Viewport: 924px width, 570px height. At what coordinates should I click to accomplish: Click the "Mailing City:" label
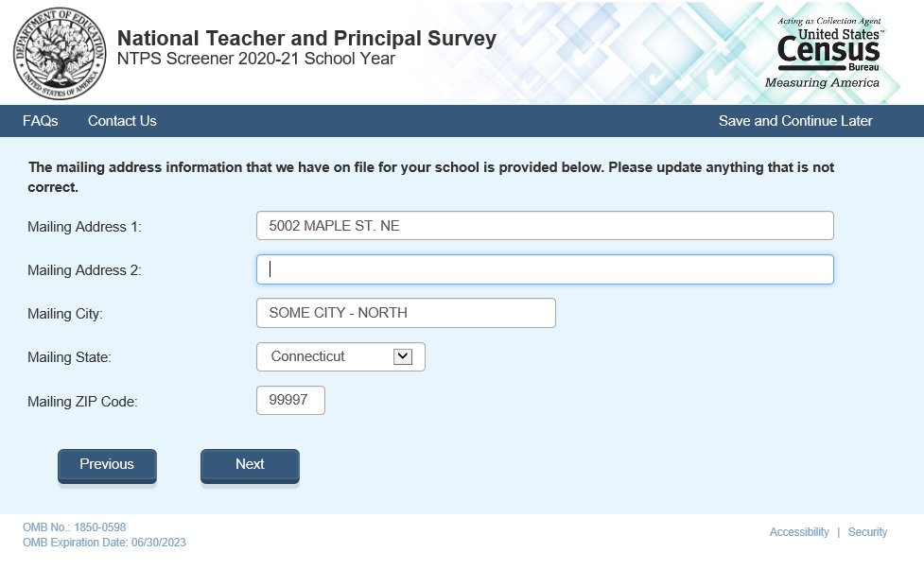tap(65, 314)
